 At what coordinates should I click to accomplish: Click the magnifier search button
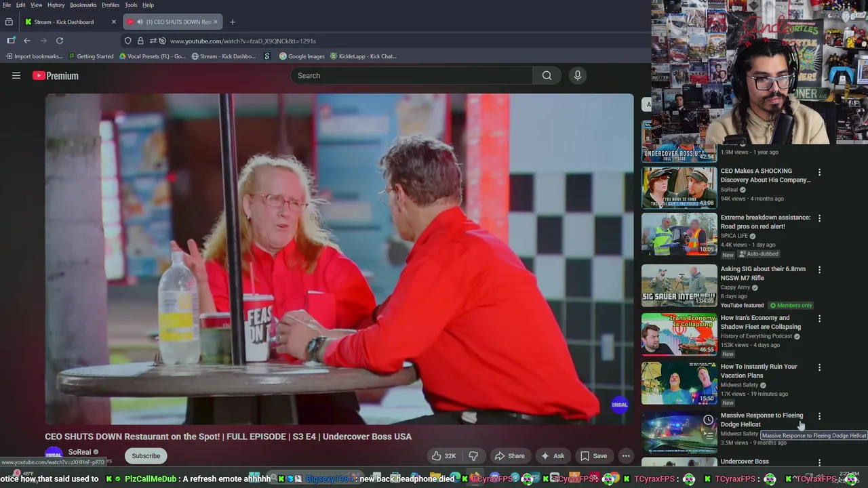point(547,75)
